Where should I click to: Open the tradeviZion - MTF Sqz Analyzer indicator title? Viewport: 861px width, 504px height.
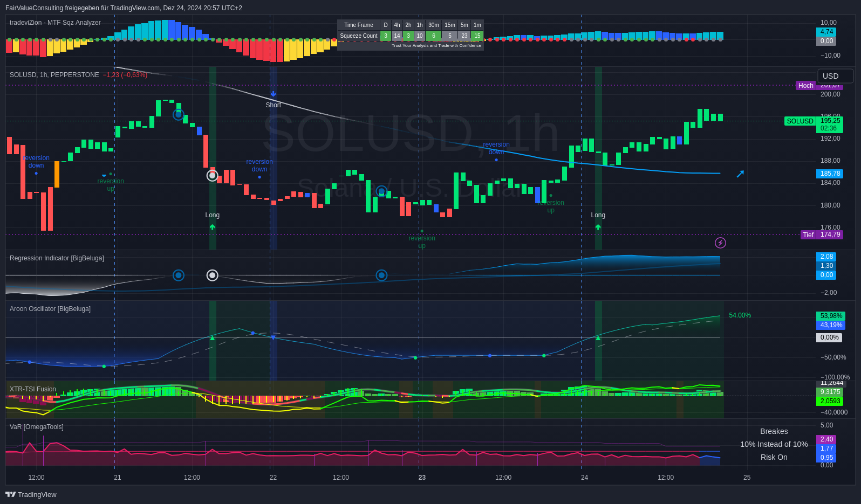tap(55, 23)
